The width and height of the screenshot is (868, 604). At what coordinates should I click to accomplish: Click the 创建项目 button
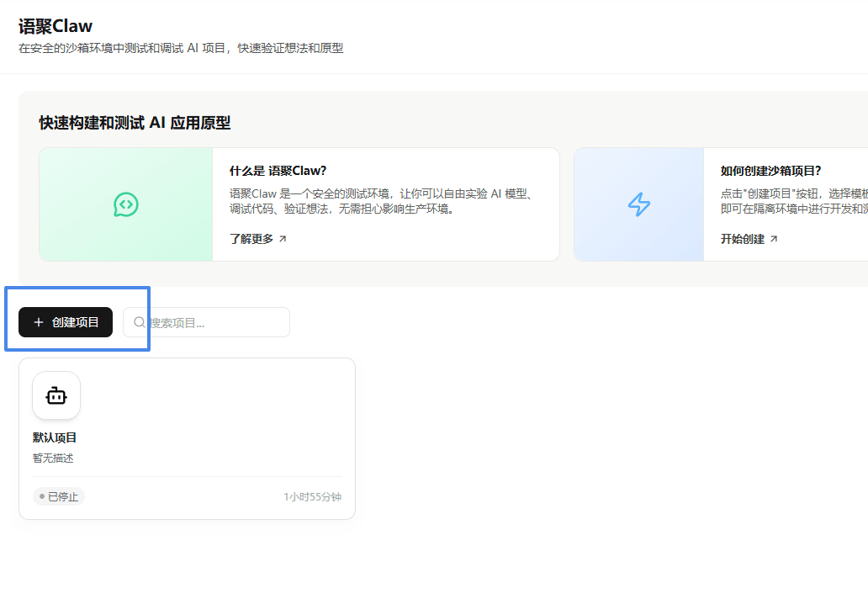66,322
